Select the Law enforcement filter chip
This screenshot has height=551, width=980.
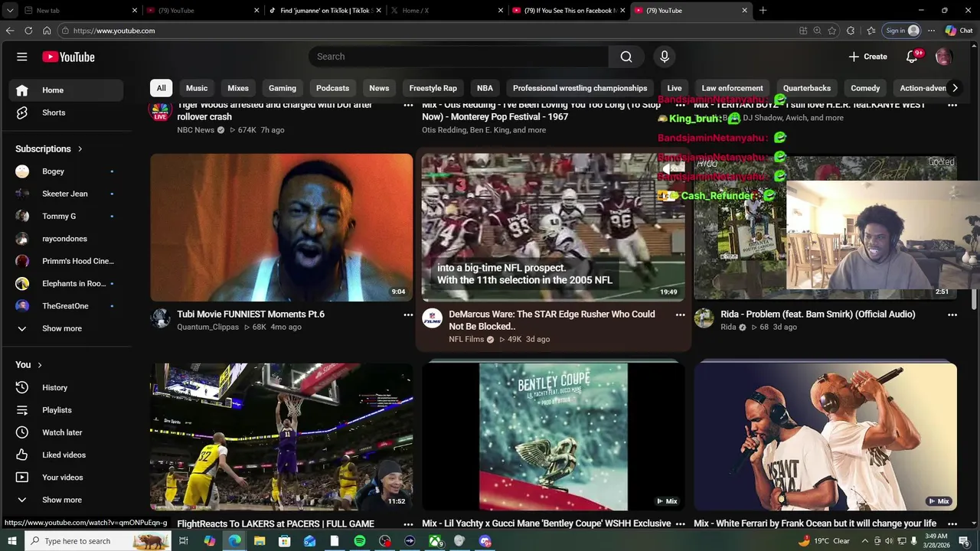pos(732,88)
